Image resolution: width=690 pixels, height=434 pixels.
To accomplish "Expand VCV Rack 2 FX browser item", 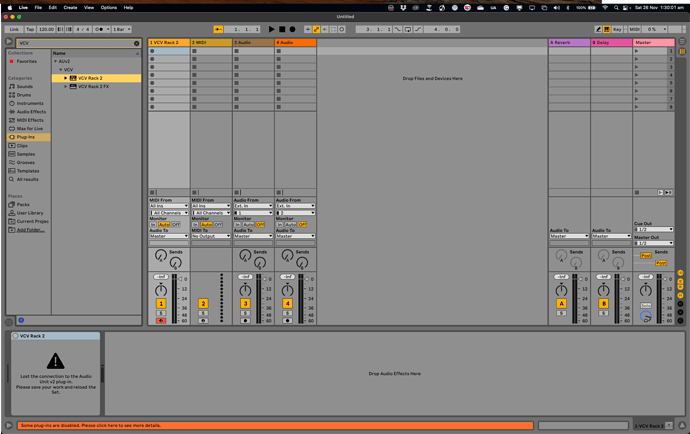I will pyautogui.click(x=66, y=86).
